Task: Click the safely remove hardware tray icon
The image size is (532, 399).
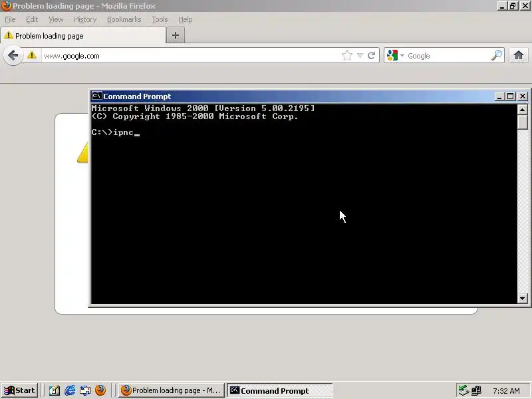Action: click(464, 390)
